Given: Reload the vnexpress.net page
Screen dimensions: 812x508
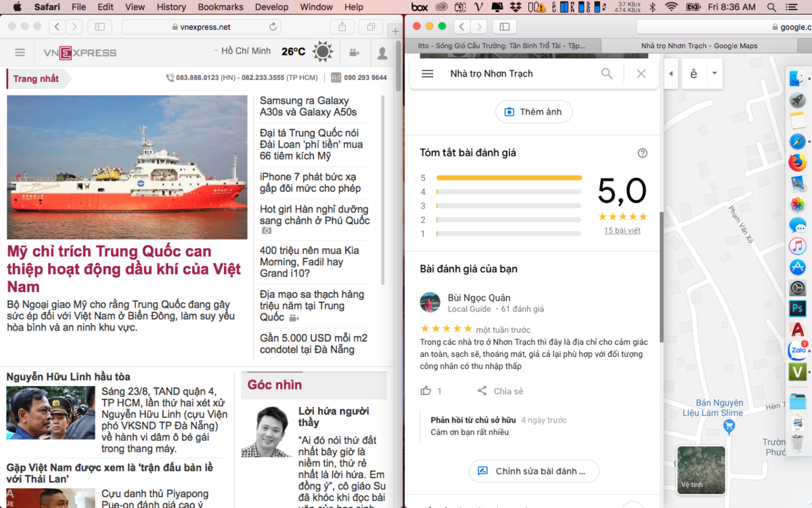Looking at the screenshot, I should tap(273, 27).
